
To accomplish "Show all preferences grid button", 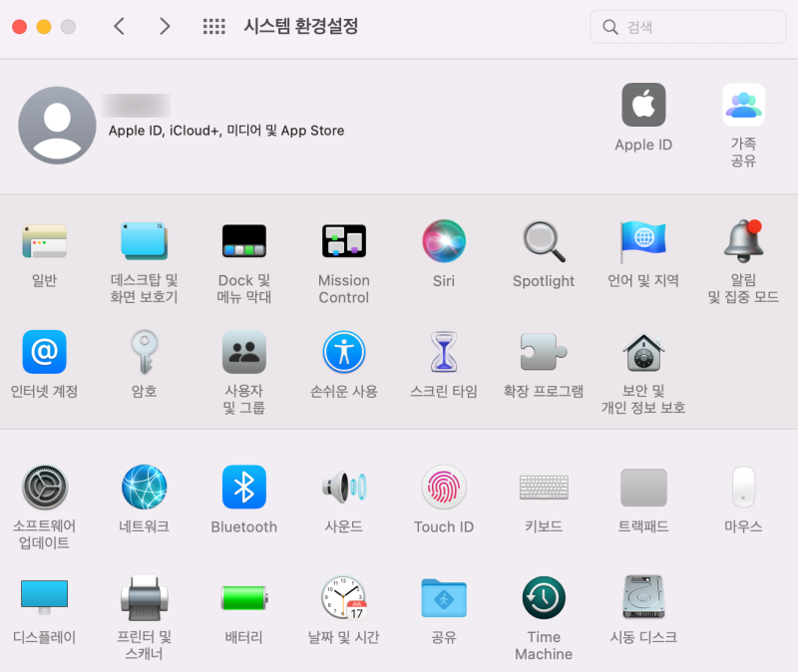I will click(x=213, y=27).
